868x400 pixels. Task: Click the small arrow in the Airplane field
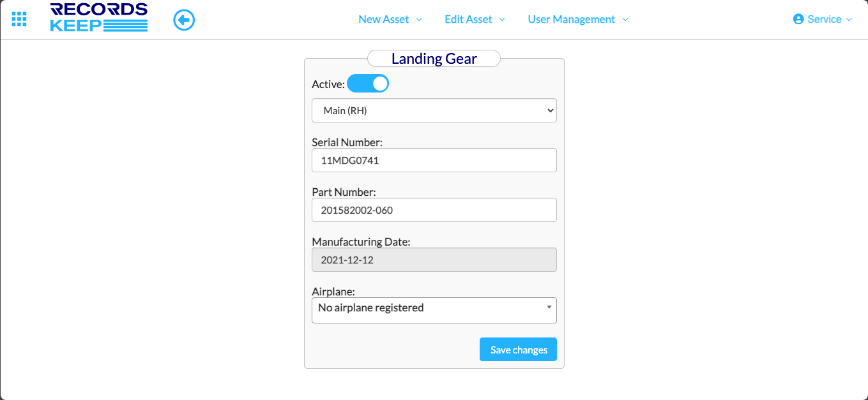click(549, 307)
